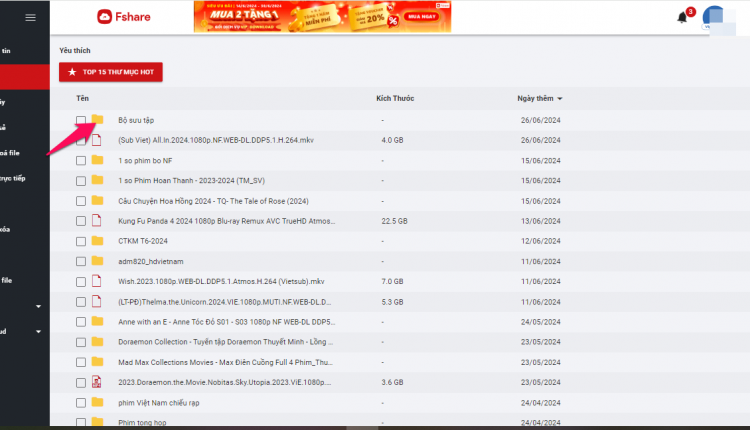Click file icon of Wish.2023.1080p
Viewport: 750px width, 430px height.
pyautogui.click(x=97, y=281)
